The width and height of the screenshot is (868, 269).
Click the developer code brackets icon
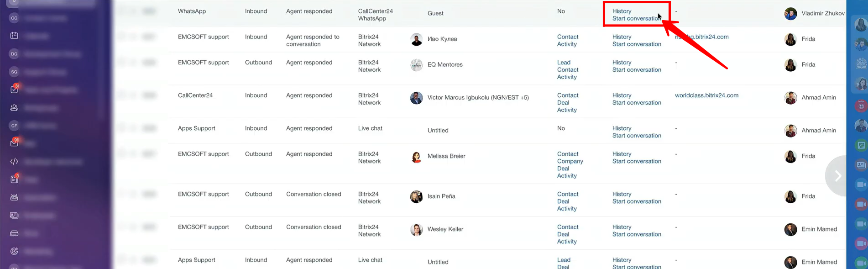(x=14, y=161)
